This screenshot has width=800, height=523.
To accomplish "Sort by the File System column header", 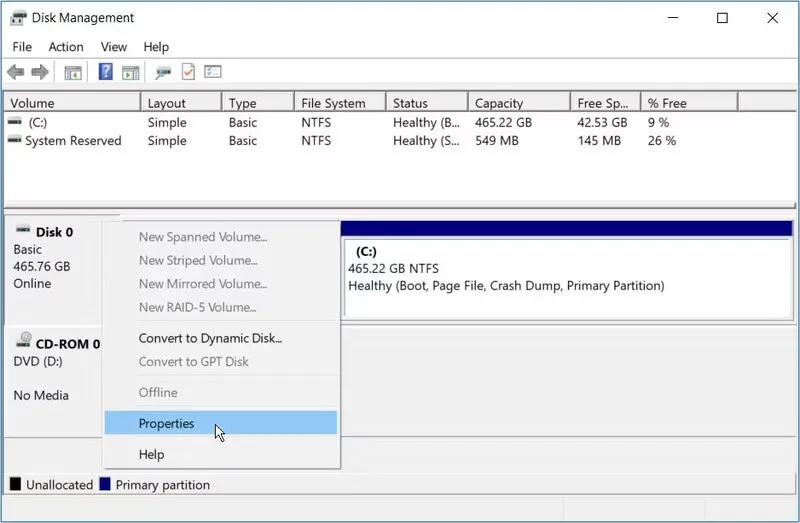I will click(x=333, y=103).
